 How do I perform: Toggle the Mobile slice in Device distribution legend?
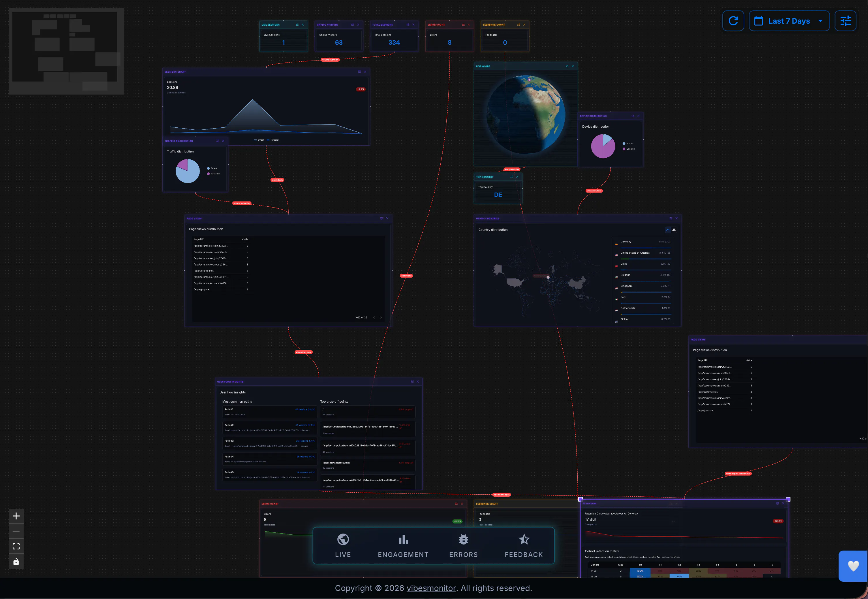pyautogui.click(x=628, y=143)
